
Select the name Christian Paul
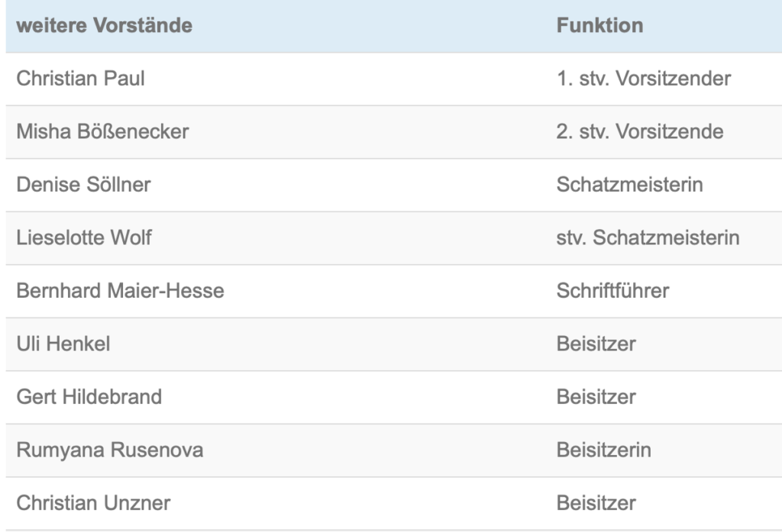point(81,79)
